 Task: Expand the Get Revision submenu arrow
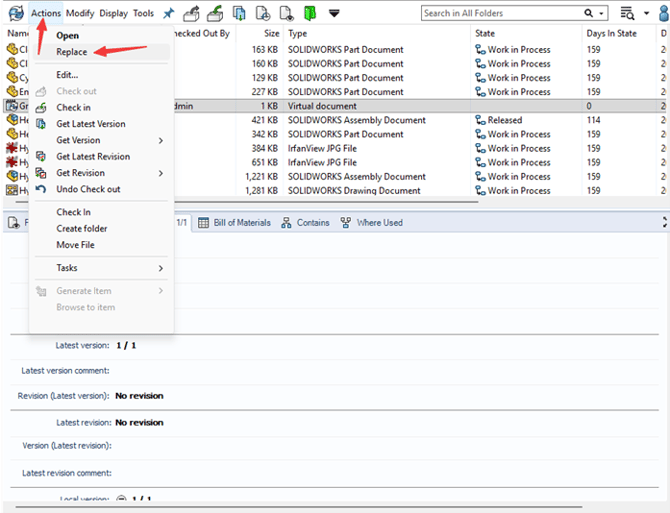pyautogui.click(x=161, y=173)
